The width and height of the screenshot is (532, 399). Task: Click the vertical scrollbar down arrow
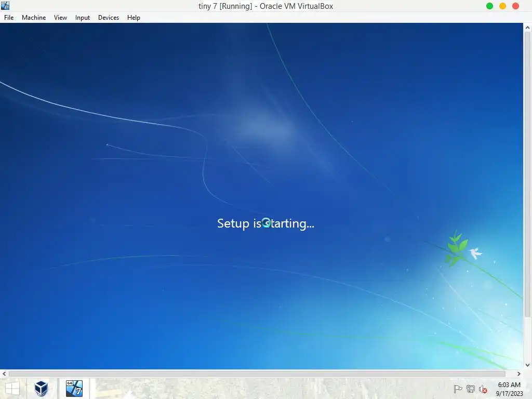[528, 365]
